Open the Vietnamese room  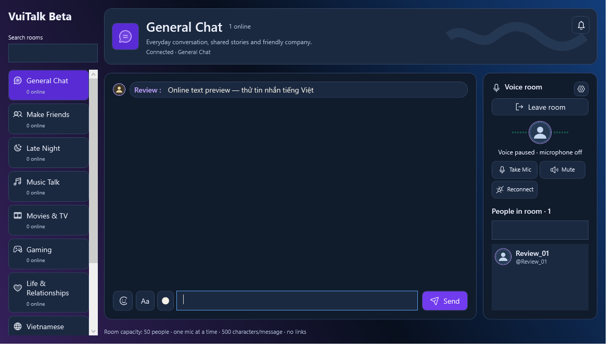48,327
